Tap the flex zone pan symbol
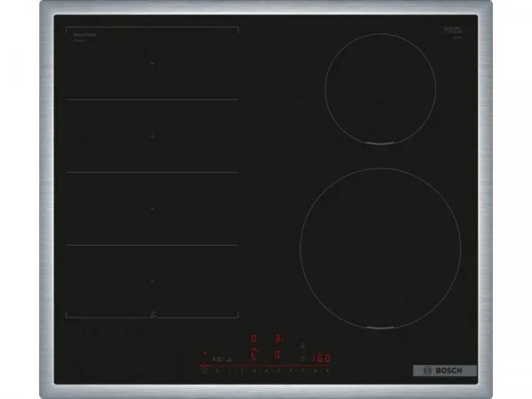Screen dimensions: 532x399 tap(153, 314)
